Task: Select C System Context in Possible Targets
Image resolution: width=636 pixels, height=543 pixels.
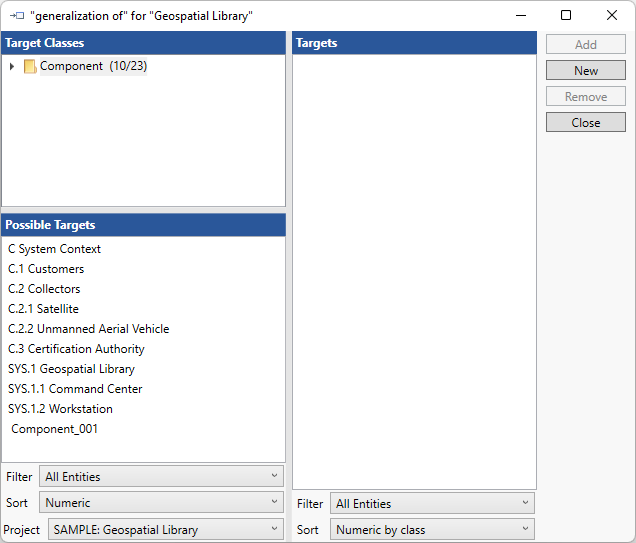Action: click(54, 249)
